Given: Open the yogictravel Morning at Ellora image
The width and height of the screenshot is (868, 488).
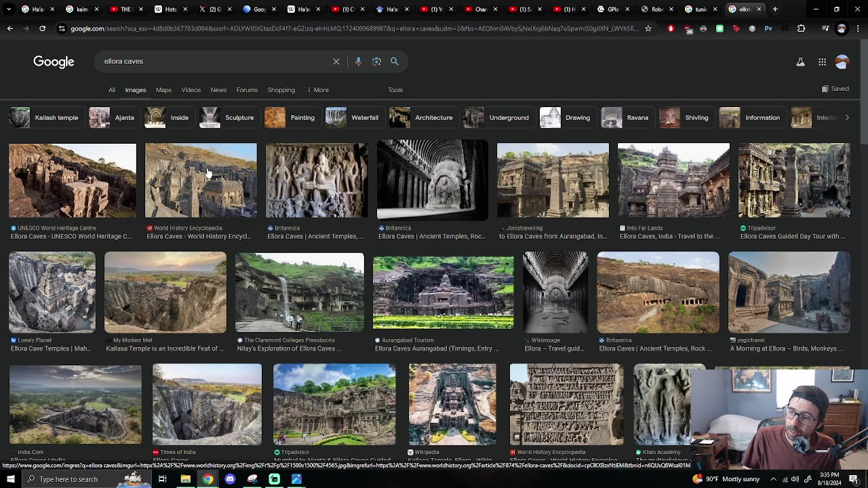Looking at the screenshot, I should (789, 292).
